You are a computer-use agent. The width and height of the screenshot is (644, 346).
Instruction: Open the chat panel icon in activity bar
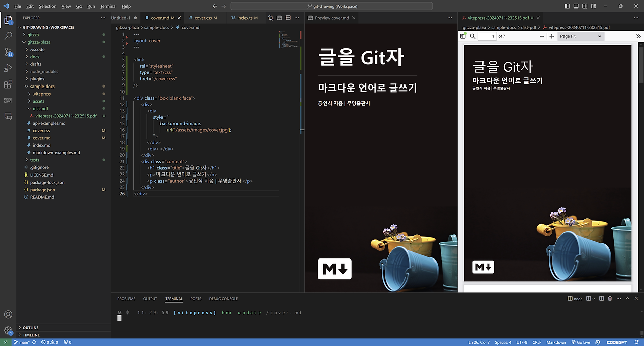click(8, 116)
